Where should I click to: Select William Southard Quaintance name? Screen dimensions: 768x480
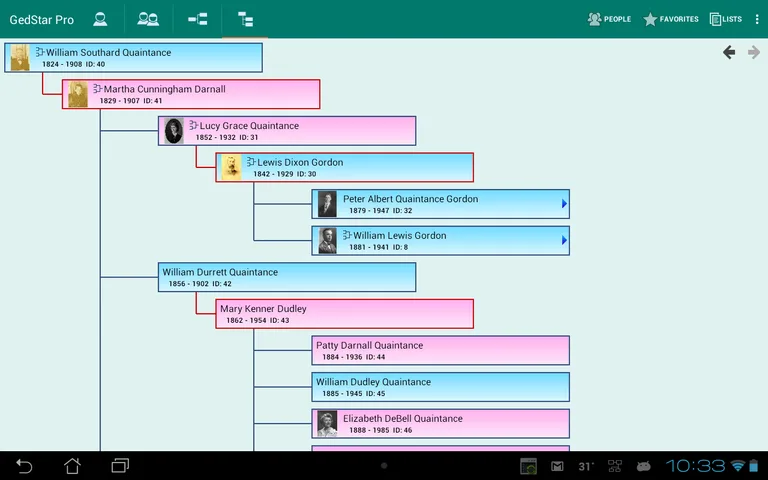pyautogui.click(x=108, y=52)
